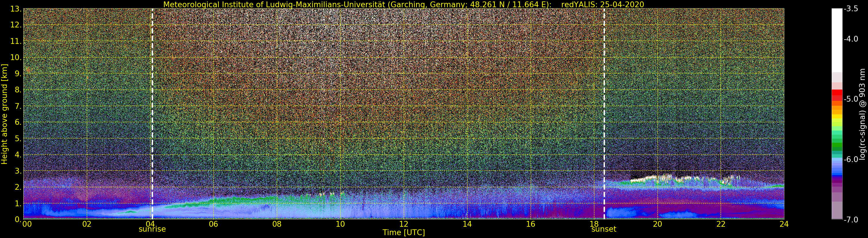This screenshot has width=868, height=238.
Task: Click the '-6.0' colorbar tick label
Action: pyautogui.click(x=851, y=159)
